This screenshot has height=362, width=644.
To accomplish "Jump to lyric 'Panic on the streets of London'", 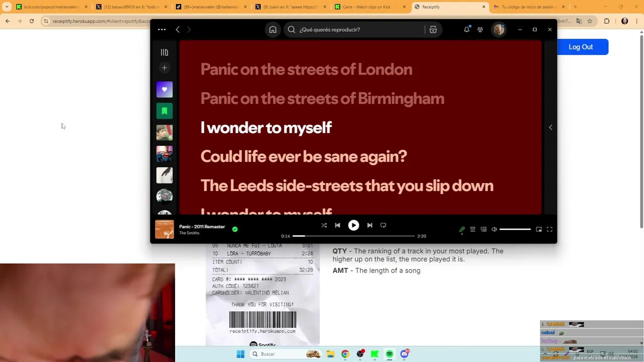I will click(306, 69).
